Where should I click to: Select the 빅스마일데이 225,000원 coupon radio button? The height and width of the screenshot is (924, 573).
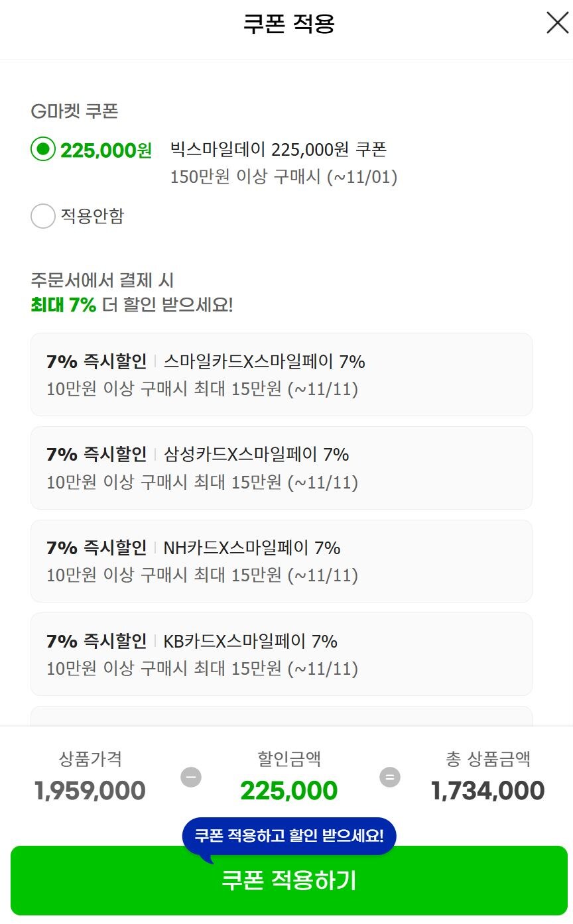(x=42, y=150)
